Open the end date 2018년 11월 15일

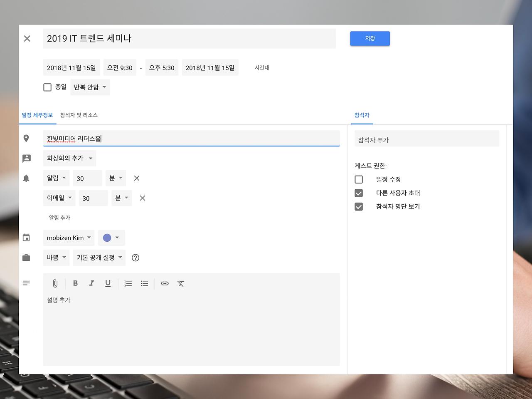(210, 67)
